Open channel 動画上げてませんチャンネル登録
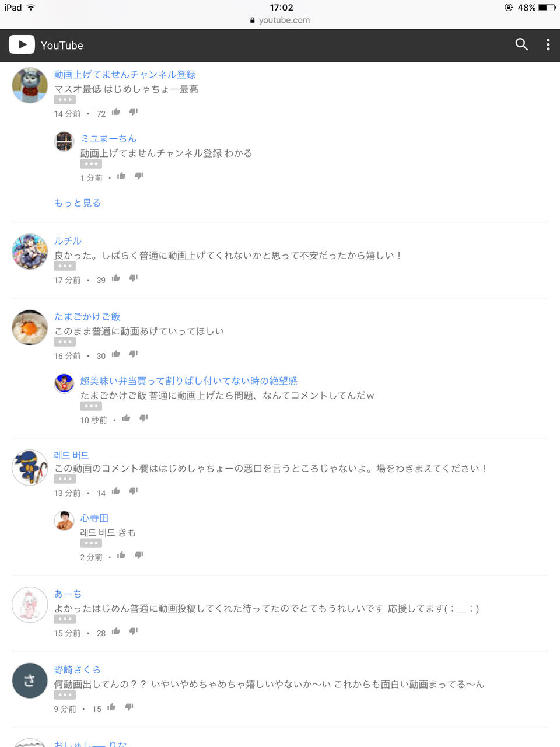This screenshot has width=560, height=747. 125,74
